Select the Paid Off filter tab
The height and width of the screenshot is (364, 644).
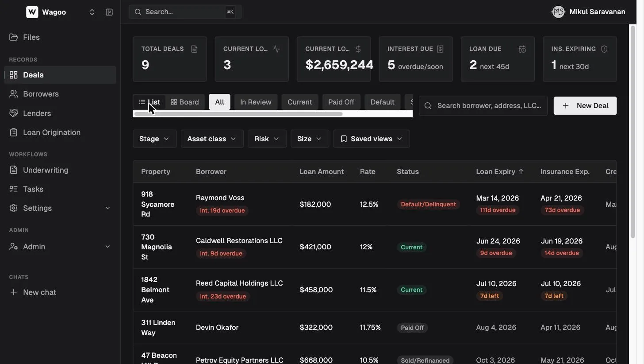point(341,102)
